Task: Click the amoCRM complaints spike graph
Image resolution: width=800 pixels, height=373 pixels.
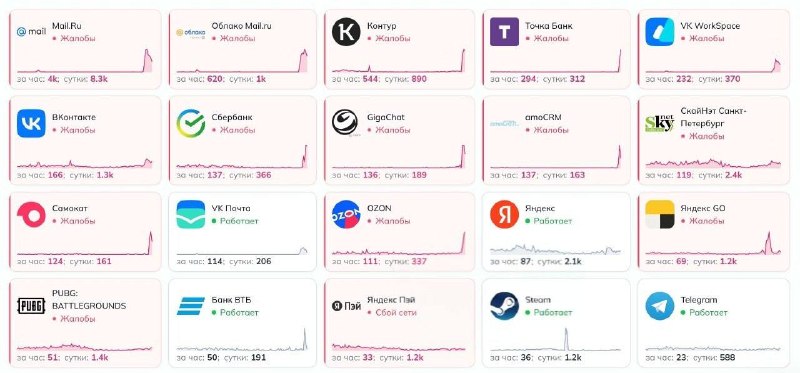Action: [556, 157]
